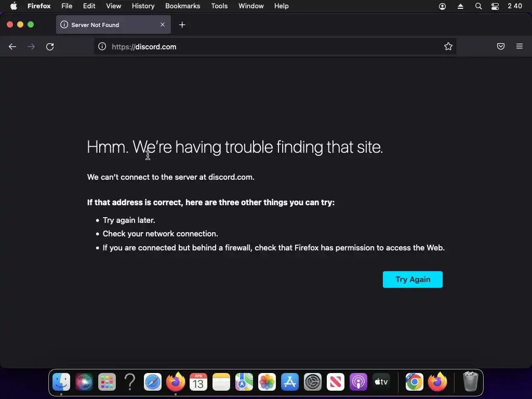Open the Edit menu
Viewport: 532px width, 399px height.
pos(89,6)
